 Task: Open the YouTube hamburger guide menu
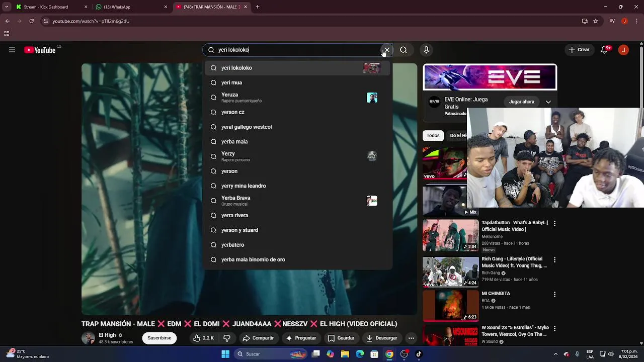(x=12, y=50)
